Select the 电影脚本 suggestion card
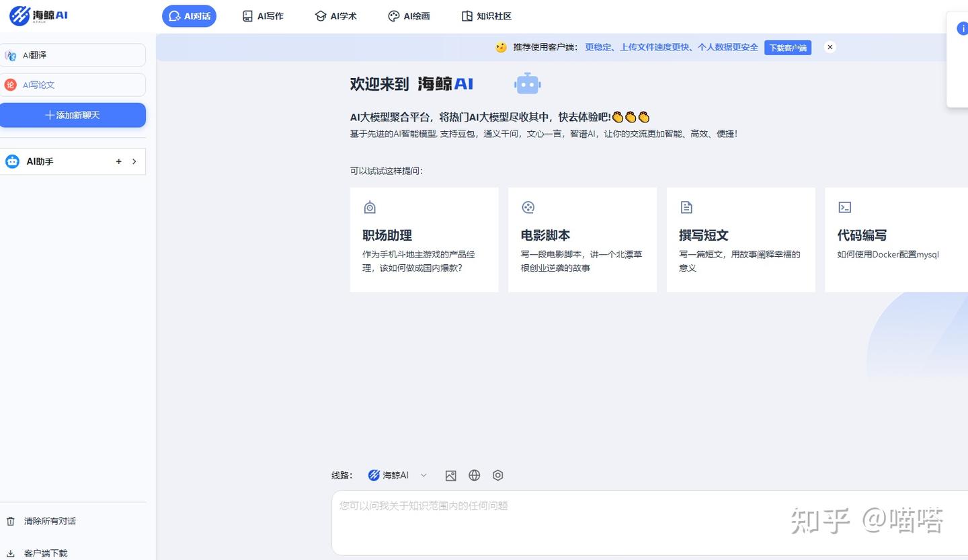Image resolution: width=968 pixels, height=560 pixels. point(582,239)
